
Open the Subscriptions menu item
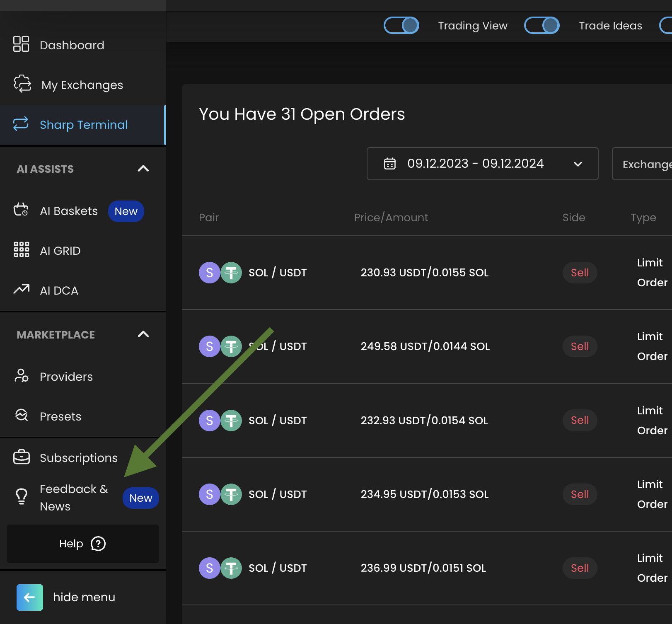78,458
